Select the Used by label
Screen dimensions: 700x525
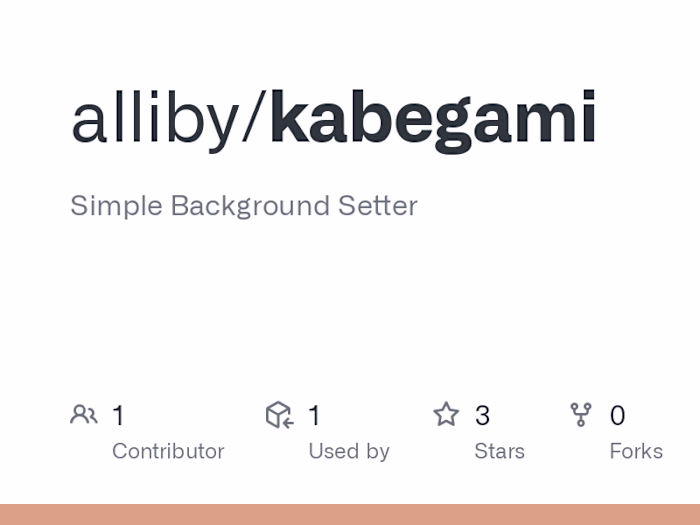[x=349, y=451]
